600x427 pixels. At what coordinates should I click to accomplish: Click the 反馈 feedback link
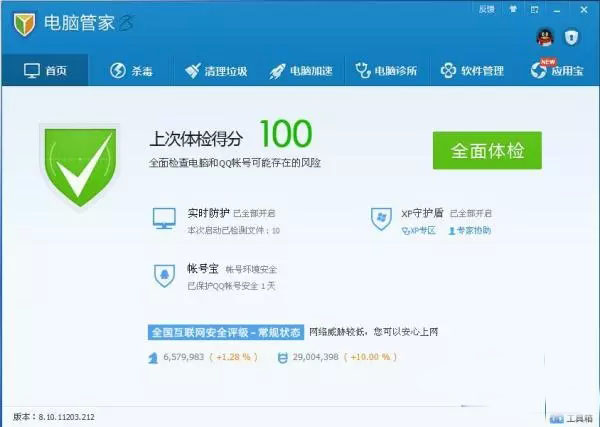[487, 9]
